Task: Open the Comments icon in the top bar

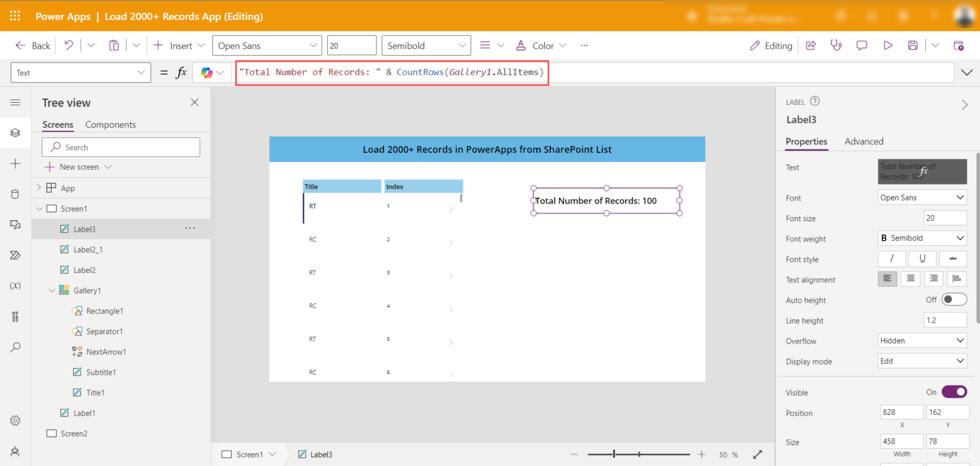Action: click(x=862, y=45)
